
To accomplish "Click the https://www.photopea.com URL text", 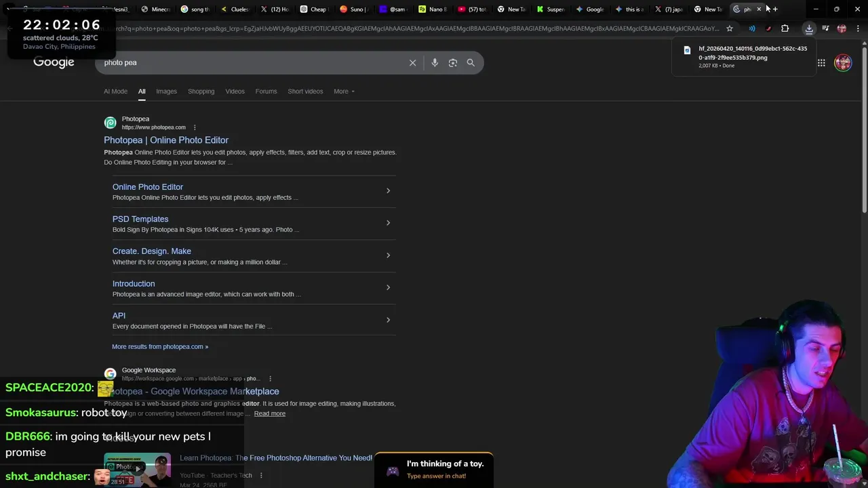I will point(153,127).
